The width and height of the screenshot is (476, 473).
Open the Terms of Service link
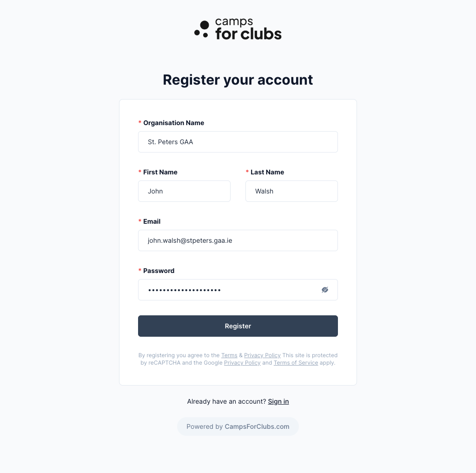(296, 363)
